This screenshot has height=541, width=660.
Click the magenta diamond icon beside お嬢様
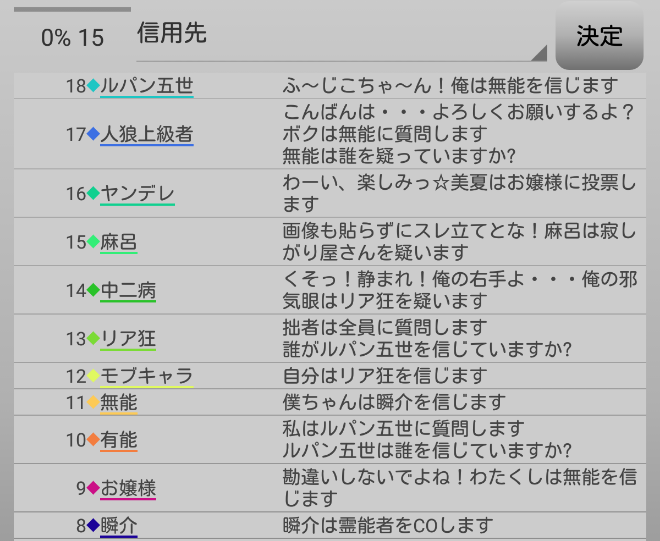[x=93, y=488]
